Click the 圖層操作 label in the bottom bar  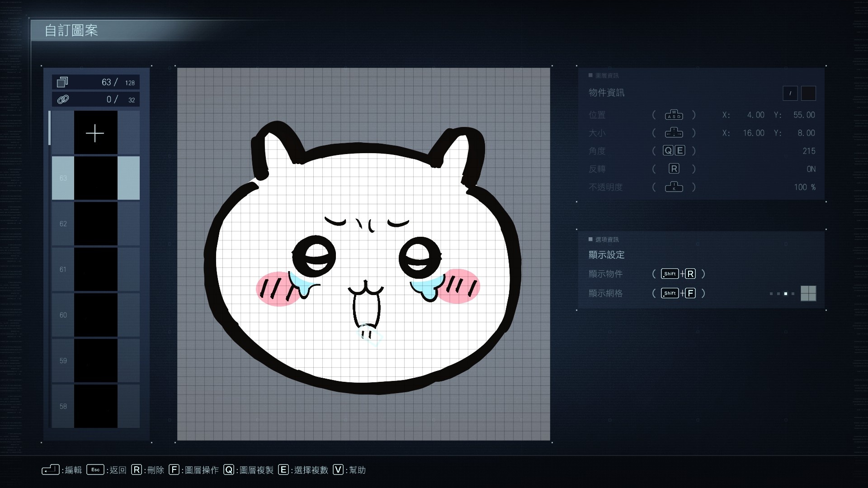202,470
